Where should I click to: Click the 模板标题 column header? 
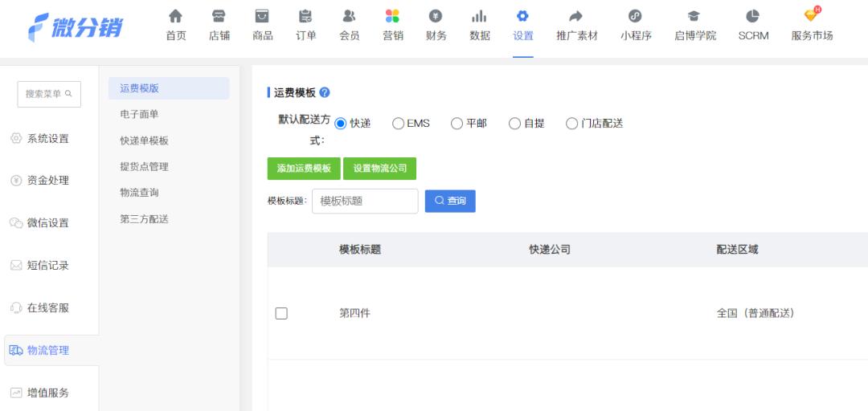coord(360,250)
